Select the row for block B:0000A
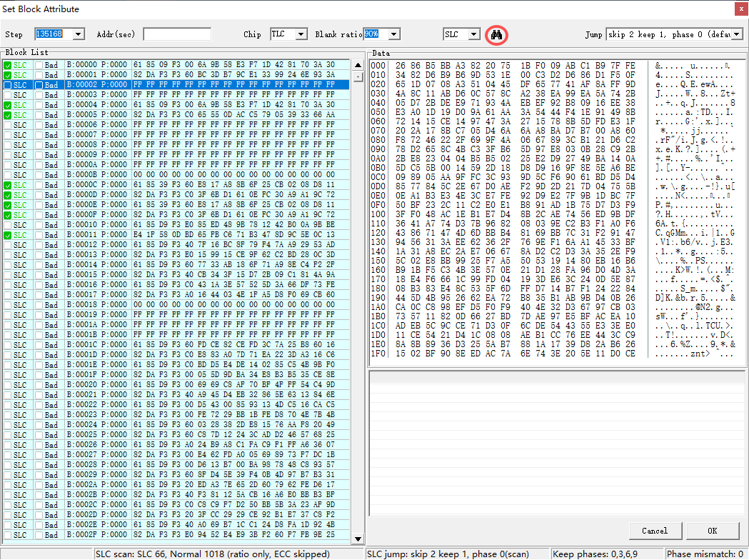Screen dimensions: 749x560 177,165
